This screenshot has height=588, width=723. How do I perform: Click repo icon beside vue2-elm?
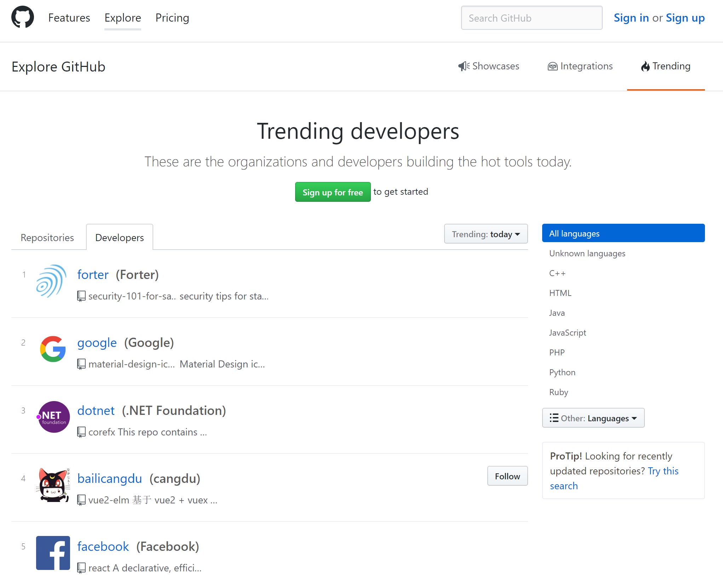81,500
